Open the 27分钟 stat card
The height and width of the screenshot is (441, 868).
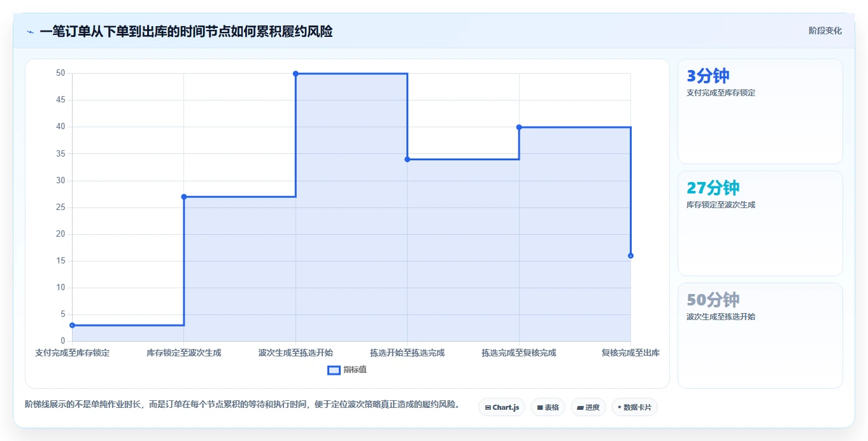click(x=760, y=223)
